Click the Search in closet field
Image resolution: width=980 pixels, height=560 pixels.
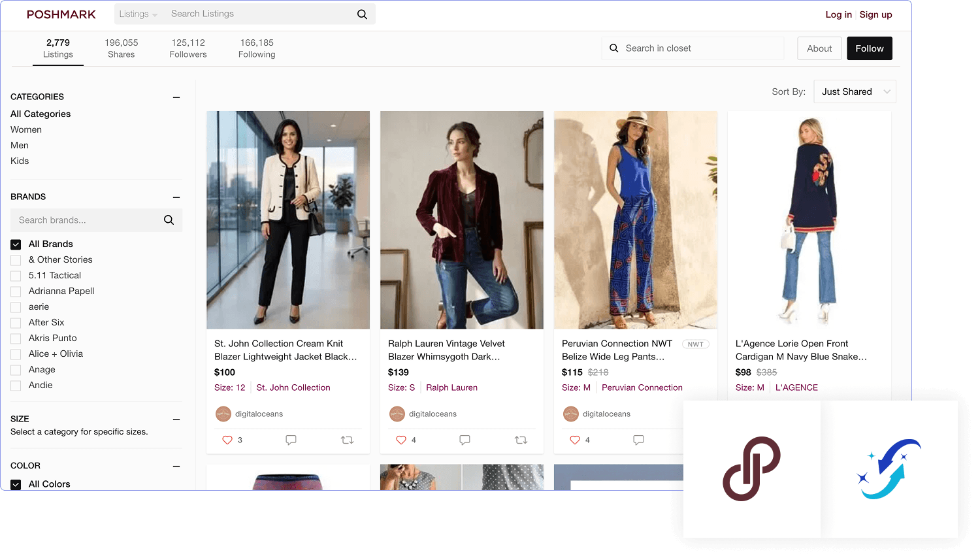pyautogui.click(x=693, y=48)
